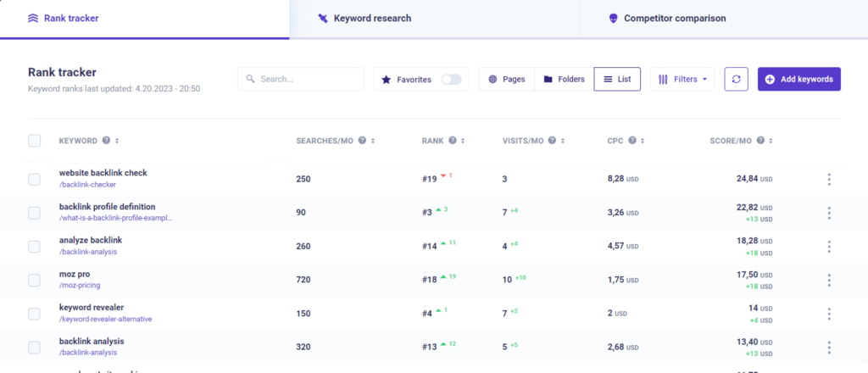
Task: Click keyword 'analyze backlink'
Action: 91,240
